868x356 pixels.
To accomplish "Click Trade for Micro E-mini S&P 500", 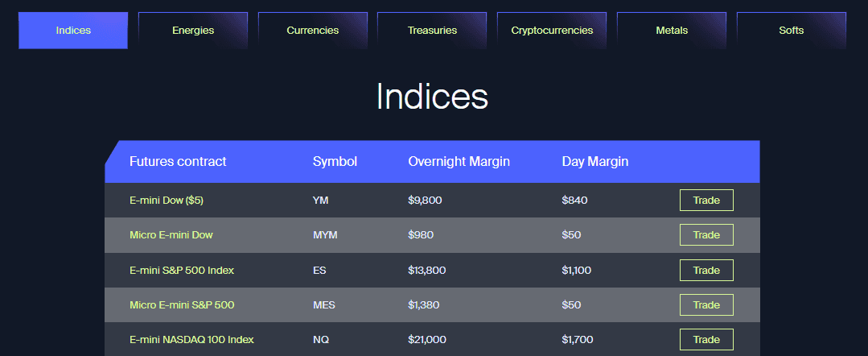I will tap(706, 305).
